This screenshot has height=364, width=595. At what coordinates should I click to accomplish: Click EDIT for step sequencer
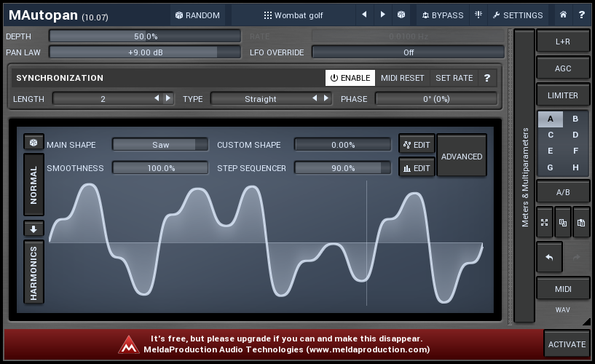coord(417,168)
